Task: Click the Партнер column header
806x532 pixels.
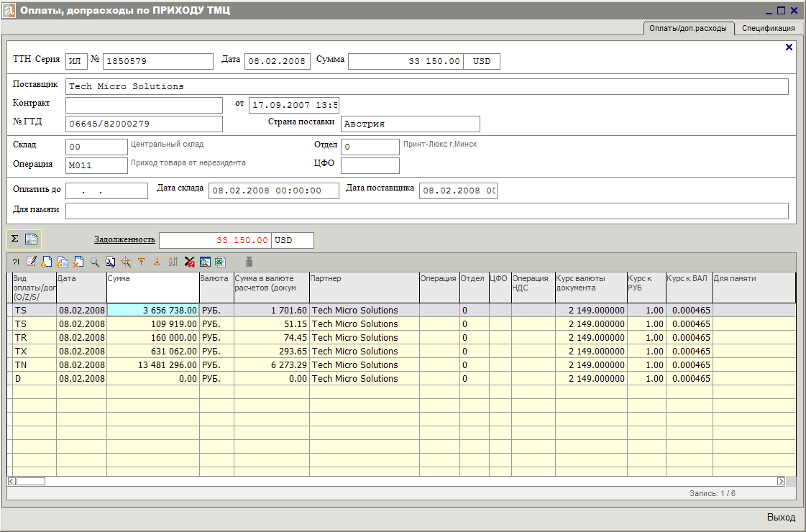Action: pyautogui.click(x=365, y=288)
